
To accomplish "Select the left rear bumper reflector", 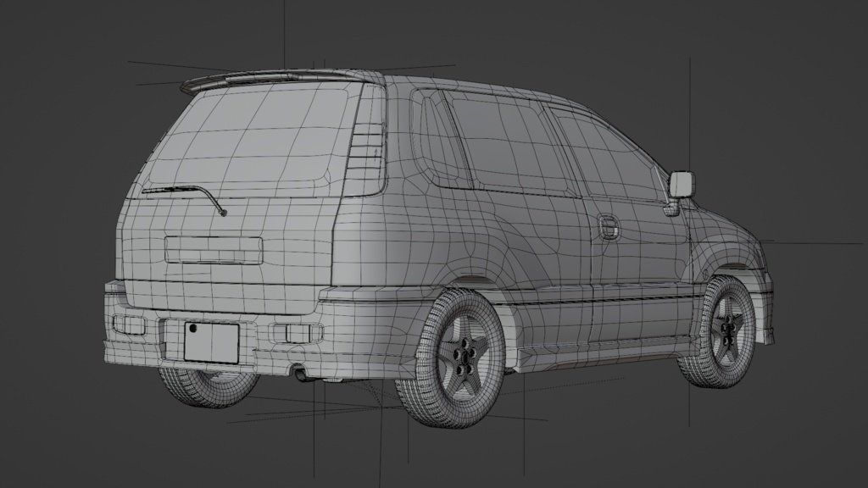I will tap(129, 324).
